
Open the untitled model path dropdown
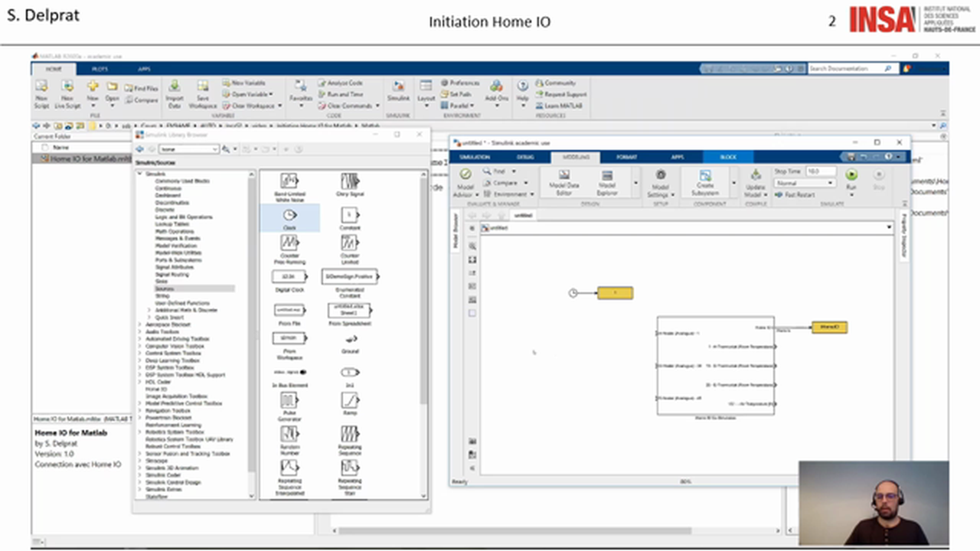coord(888,228)
